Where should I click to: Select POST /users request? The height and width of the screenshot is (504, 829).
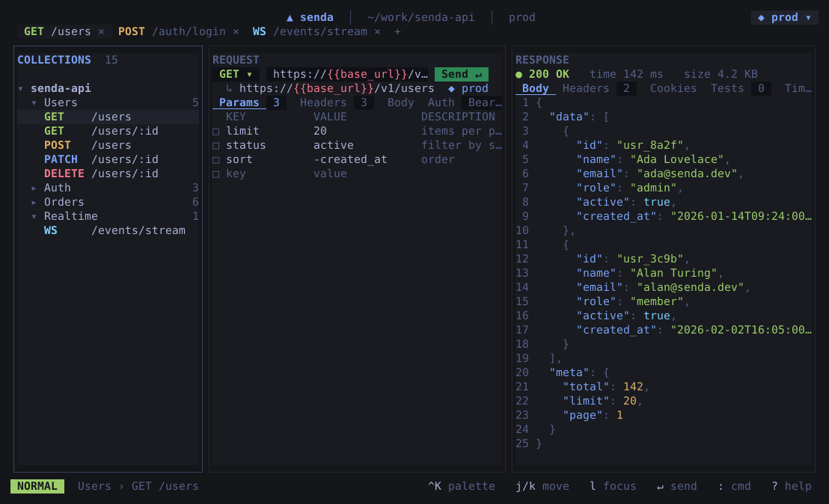tap(108, 145)
